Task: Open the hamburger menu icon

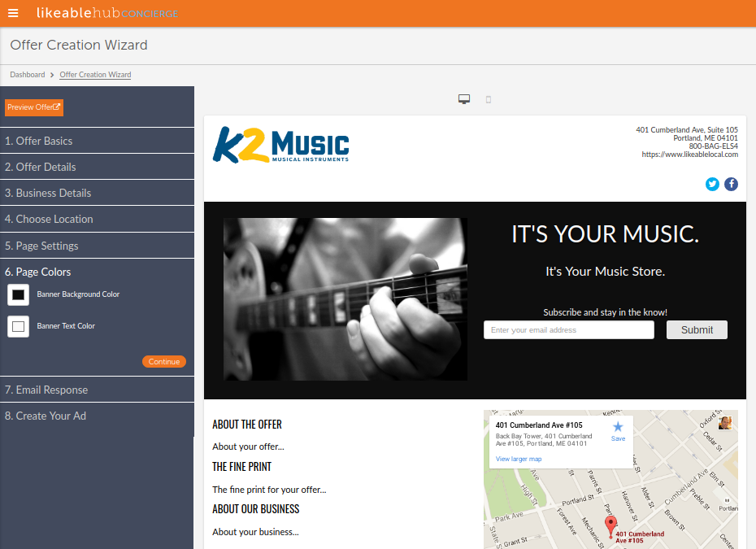Action: (x=13, y=13)
